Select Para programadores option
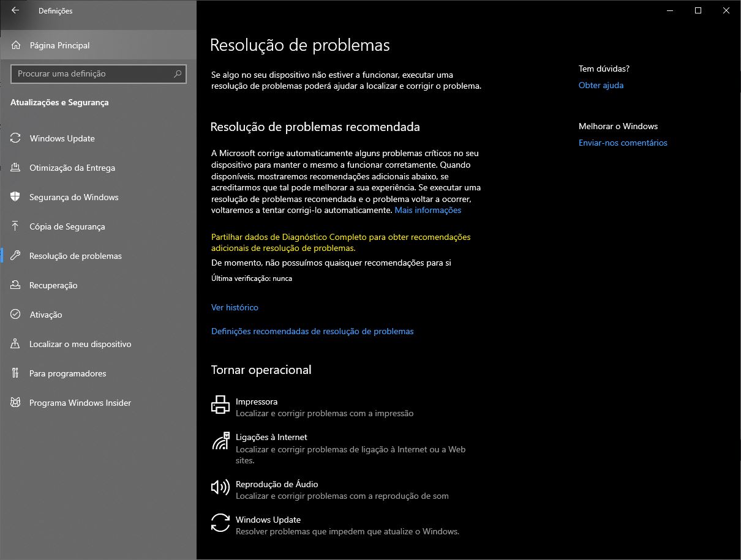The width and height of the screenshot is (741, 560). [98, 373]
